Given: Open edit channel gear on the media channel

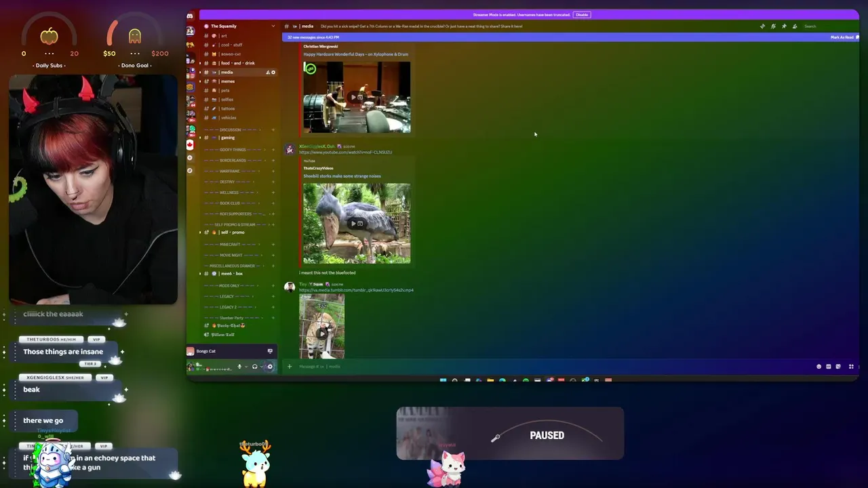Looking at the screenshot, I should 273,73.
